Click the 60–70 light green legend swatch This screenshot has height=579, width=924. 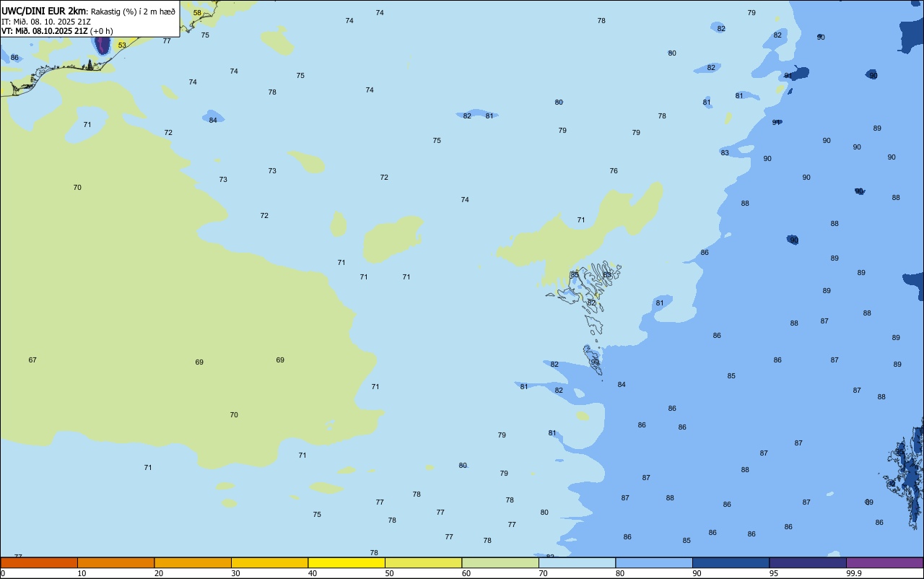(x=500, y=562)
